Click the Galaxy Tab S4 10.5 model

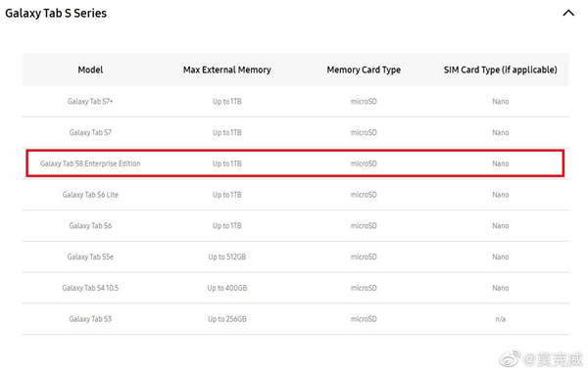(x=90, y=288)
